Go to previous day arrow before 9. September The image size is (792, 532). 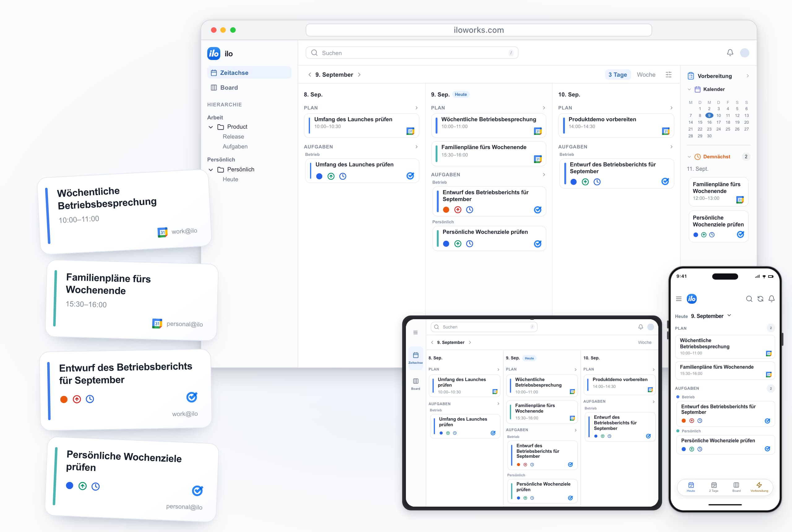point(309,75)
